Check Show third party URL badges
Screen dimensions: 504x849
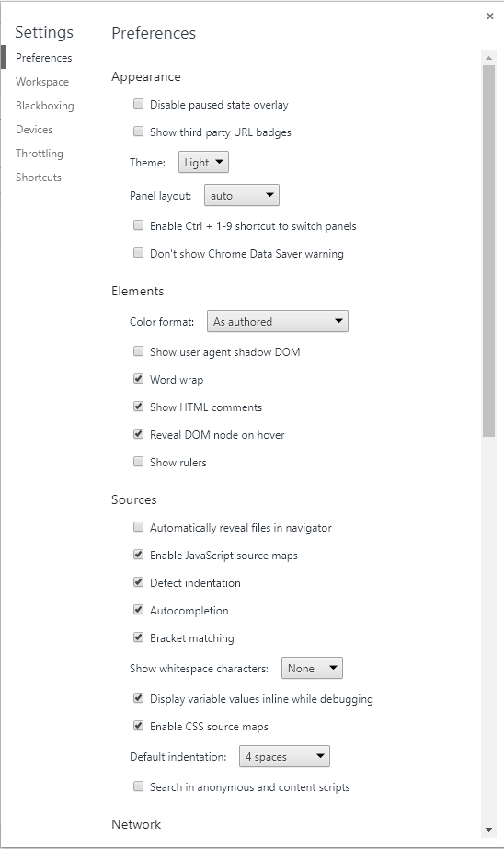(x=139, y=131)
